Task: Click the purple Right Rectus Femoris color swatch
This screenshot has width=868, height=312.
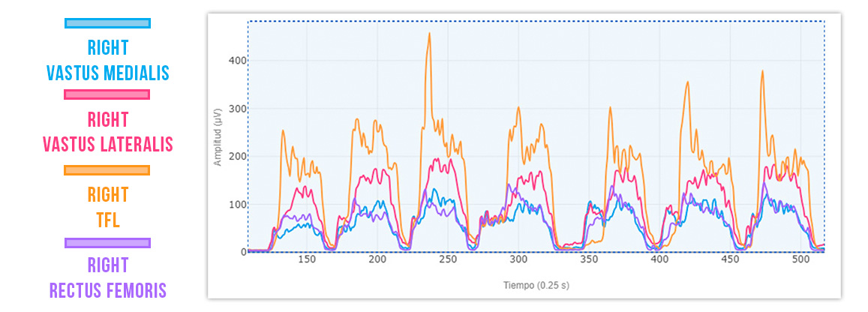Action: pos(107,243)
